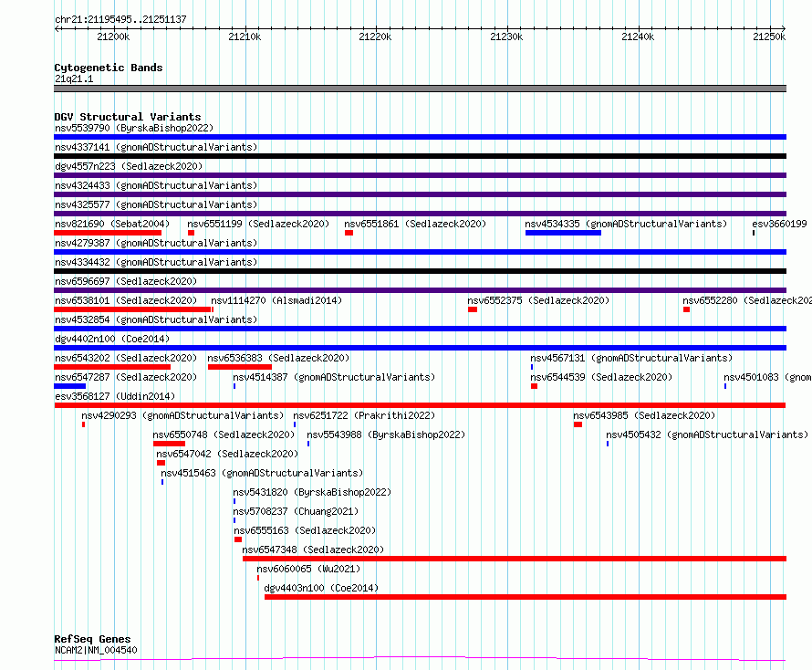Select nsv5431820 (ByrskaBishop2022) label
The width and height of the screenshot is (812, 670).
pos(312,492)
